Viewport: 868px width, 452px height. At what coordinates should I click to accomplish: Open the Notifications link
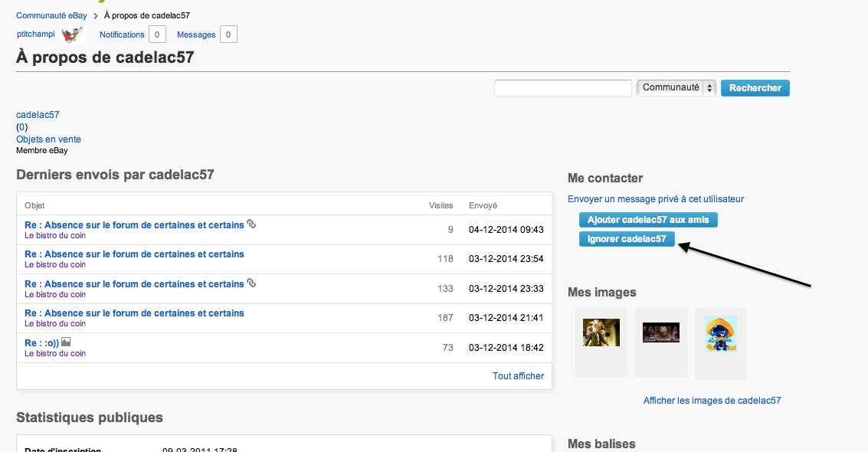pos(122,34)
